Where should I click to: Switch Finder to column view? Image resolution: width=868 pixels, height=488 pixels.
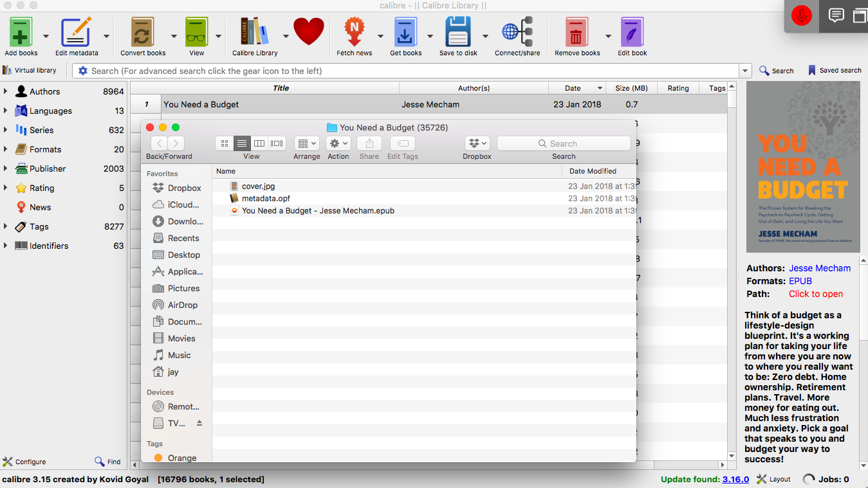259,143
